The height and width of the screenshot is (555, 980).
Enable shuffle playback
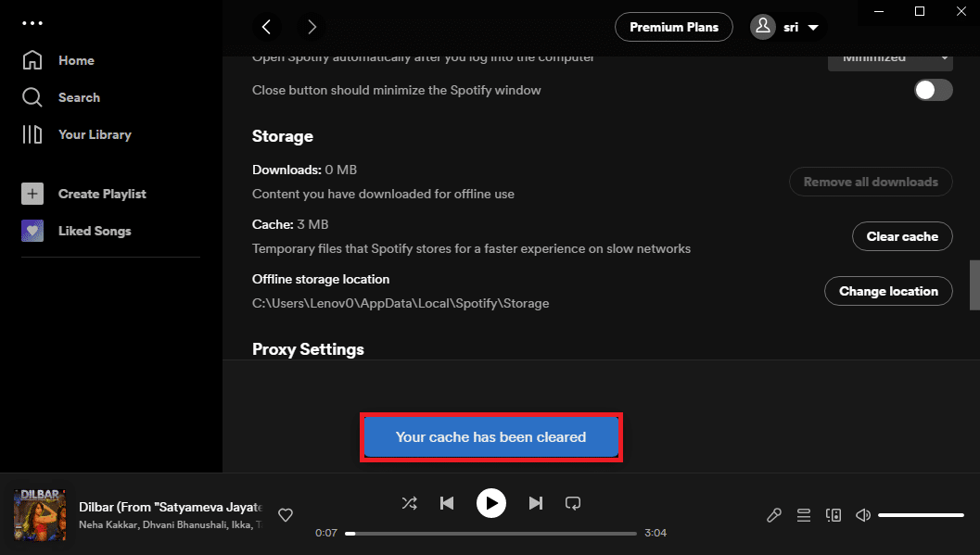[x=410, y=503]
